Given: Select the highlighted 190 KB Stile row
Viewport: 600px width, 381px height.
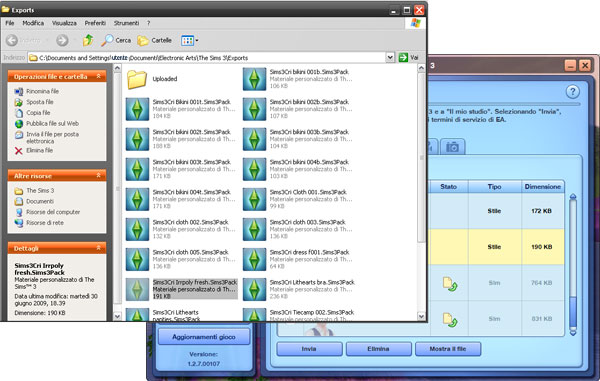Looking at the screenshot, I should (x=496, y=247).
